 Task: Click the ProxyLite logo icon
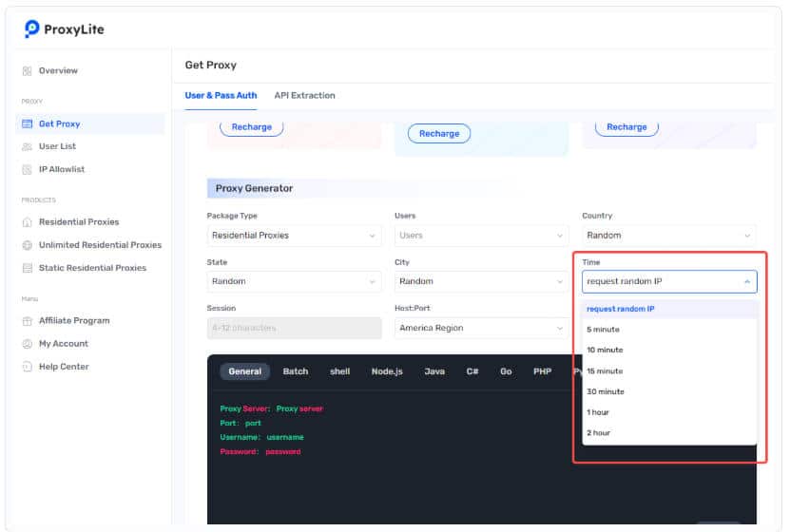click(31, 28)
